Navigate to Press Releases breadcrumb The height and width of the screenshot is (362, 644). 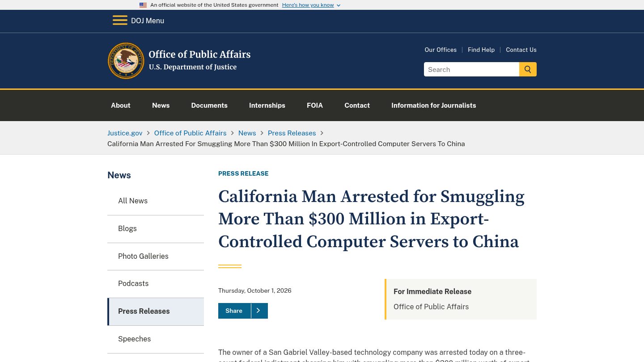coord(292,133)
